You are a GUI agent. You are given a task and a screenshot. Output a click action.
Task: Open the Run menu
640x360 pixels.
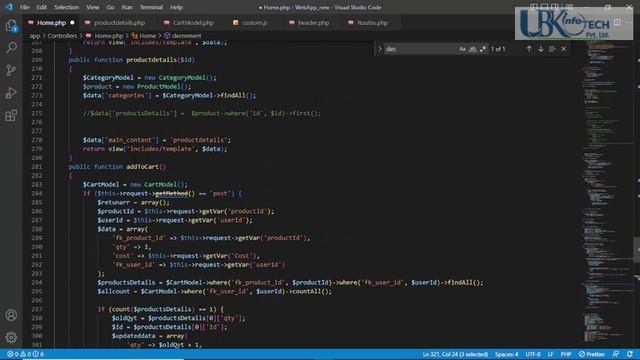pyautogui.click(x=127, y=7)
